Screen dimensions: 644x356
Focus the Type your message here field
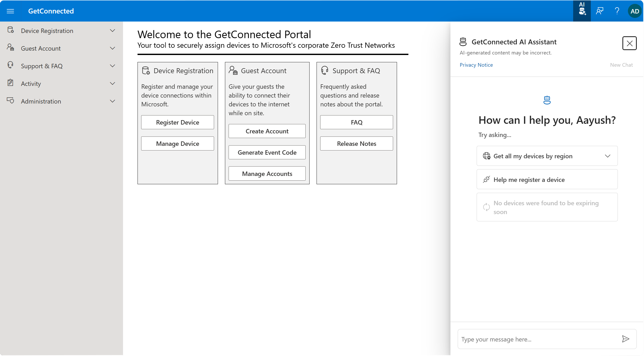(539, 339)
